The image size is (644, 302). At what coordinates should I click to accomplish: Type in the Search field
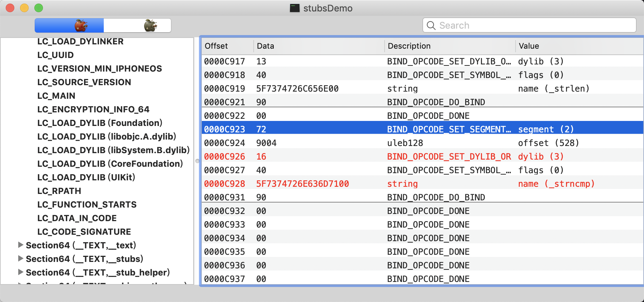point(533,26)
